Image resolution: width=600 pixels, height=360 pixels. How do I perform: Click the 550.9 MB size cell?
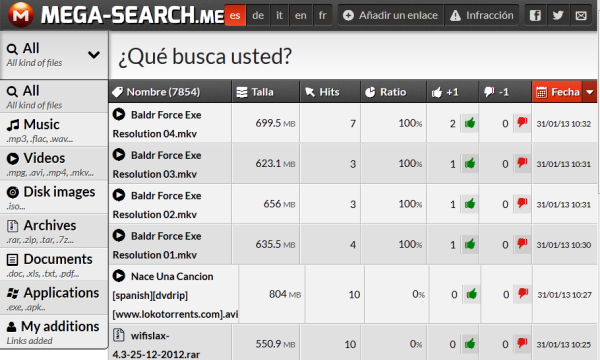point(266,344)
